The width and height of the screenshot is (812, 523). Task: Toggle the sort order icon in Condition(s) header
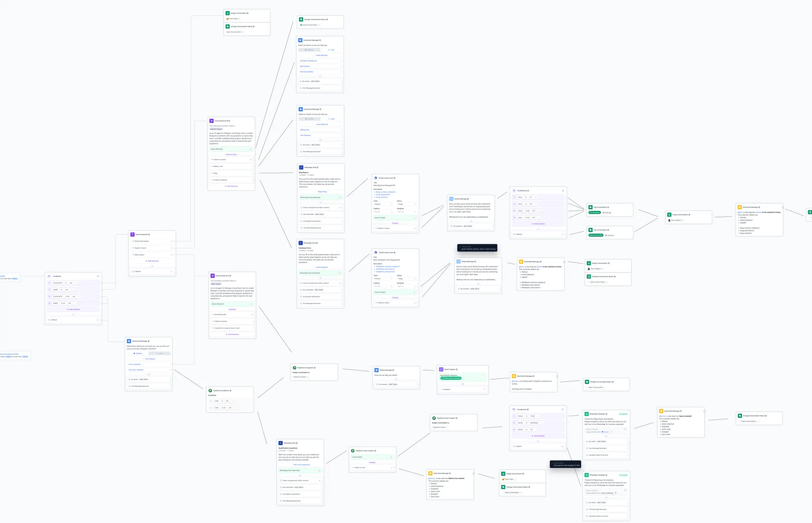tap(563, 190)
